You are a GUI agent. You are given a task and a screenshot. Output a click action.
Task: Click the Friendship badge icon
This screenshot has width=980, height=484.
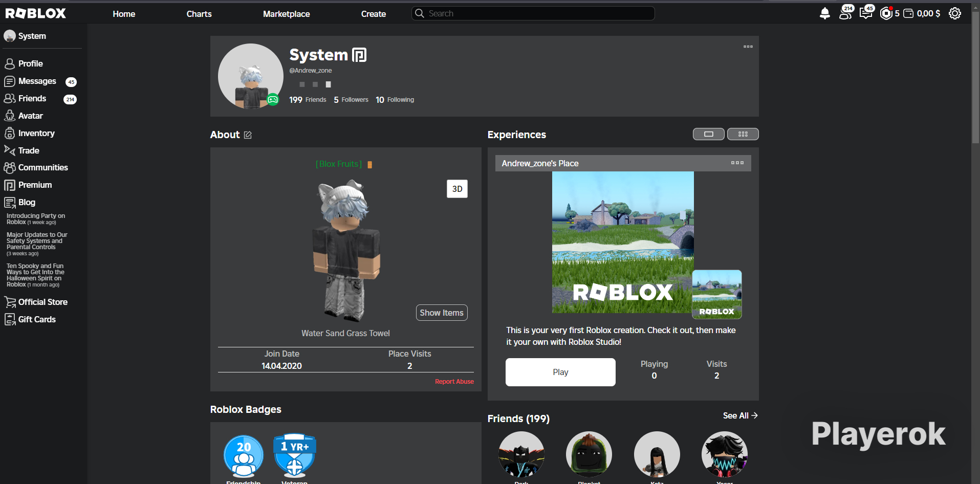pos(244,456)
